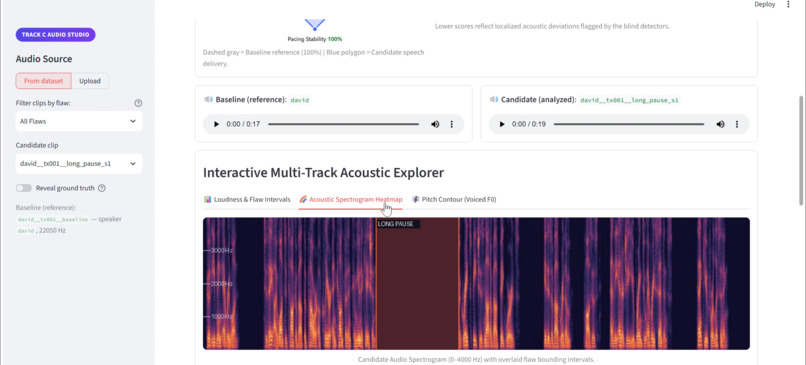Click the Candidate speaker icon next to label
The width and height of the screenshot is (806, 365).
[x=494, y=99]
